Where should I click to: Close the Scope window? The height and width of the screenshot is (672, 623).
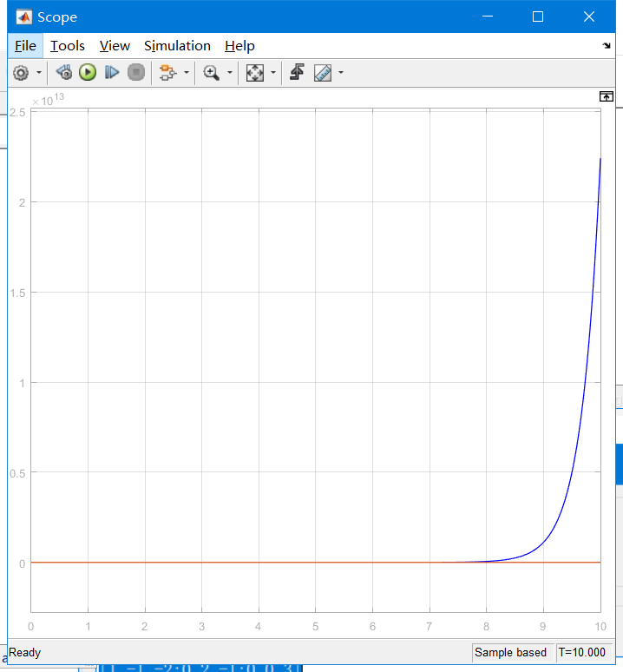tap(589, 16)
